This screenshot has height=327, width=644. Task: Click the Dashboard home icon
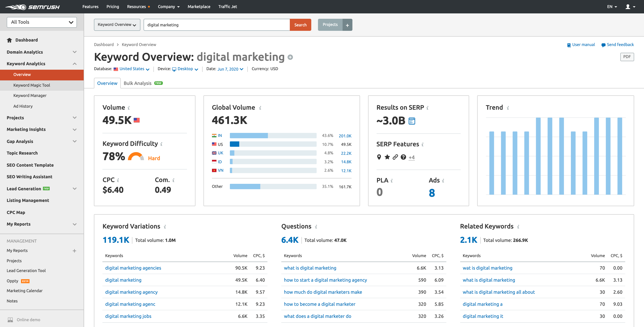click(9, 40)
